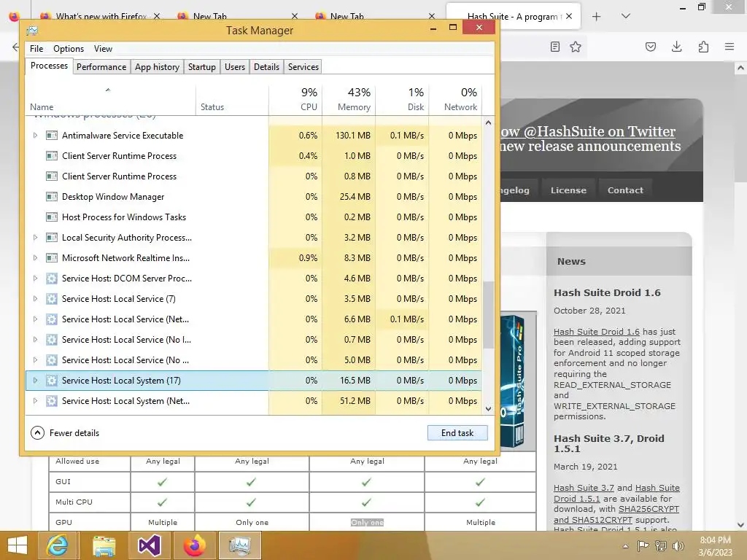This screenshot has width=747, height=560.
Task: Select Service Host: Local Service (No I... row
Action: [253, 340]
